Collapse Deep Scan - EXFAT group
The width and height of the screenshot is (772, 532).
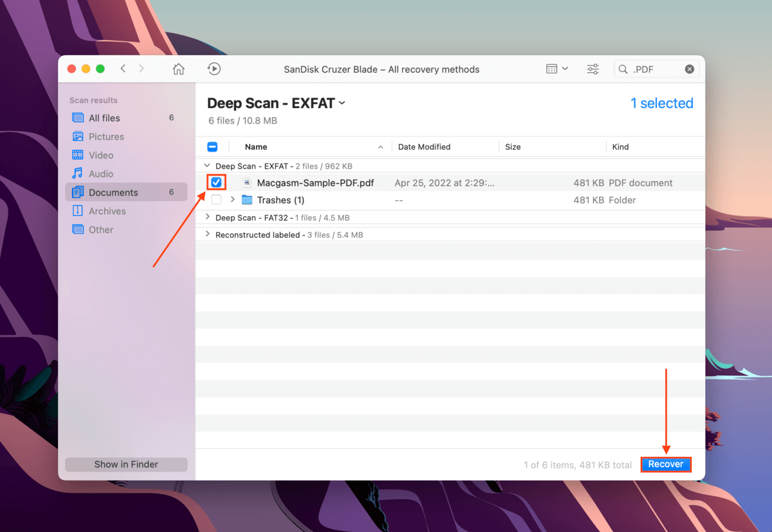point(207,165)
